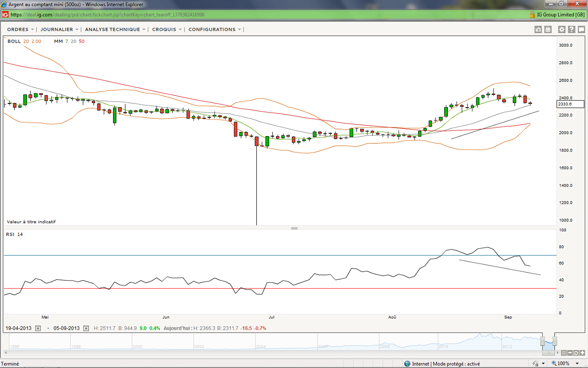Zoom in with the plus icon
Image resolution: width=588 pixels, height=368 pixels.
(x=582, y=353)
